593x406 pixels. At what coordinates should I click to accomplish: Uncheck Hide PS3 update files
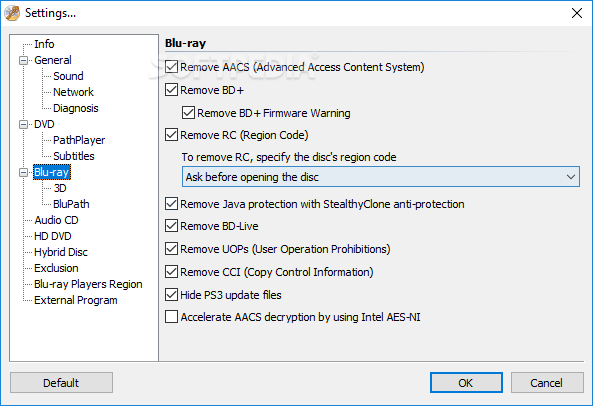(171, 294)
